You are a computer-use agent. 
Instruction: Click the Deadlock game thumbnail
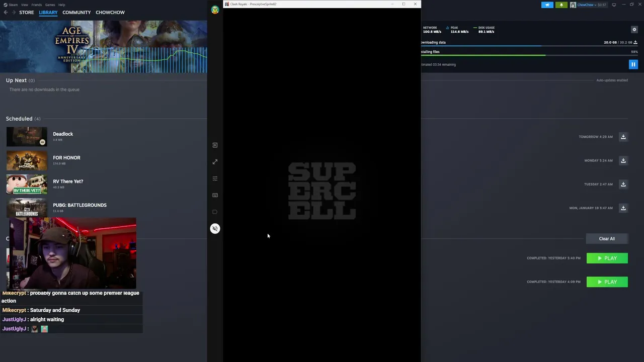point(27,137)
